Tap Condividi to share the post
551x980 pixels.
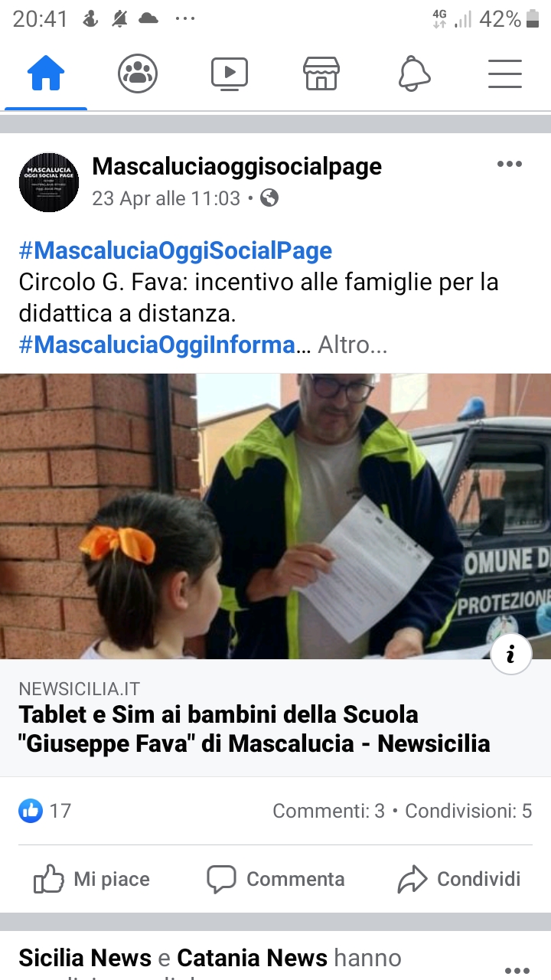(459, 879)
